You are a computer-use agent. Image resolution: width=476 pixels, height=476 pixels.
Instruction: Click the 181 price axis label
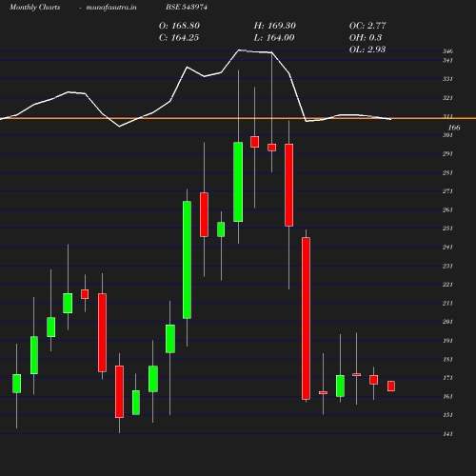447,359
